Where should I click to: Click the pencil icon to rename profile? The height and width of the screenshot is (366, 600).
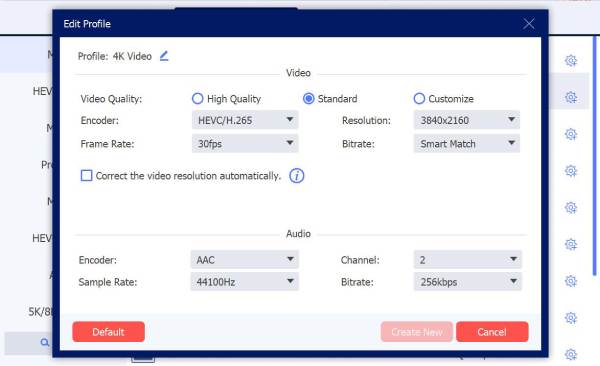point(164,56)
